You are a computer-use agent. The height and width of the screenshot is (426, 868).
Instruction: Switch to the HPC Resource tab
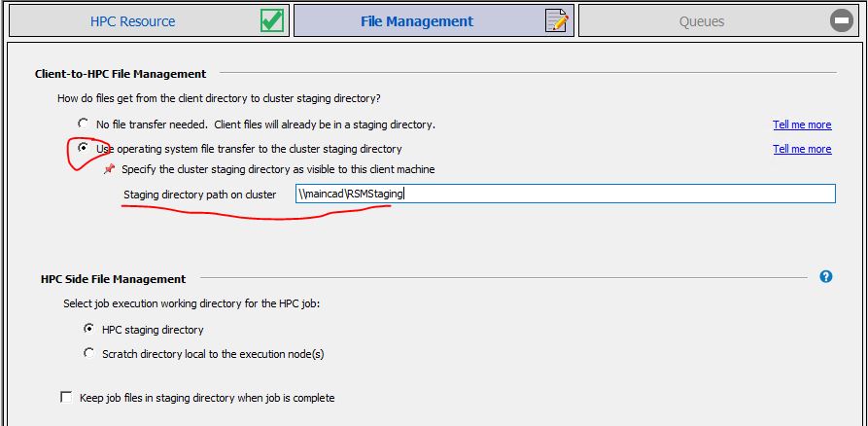click(149, 21)
